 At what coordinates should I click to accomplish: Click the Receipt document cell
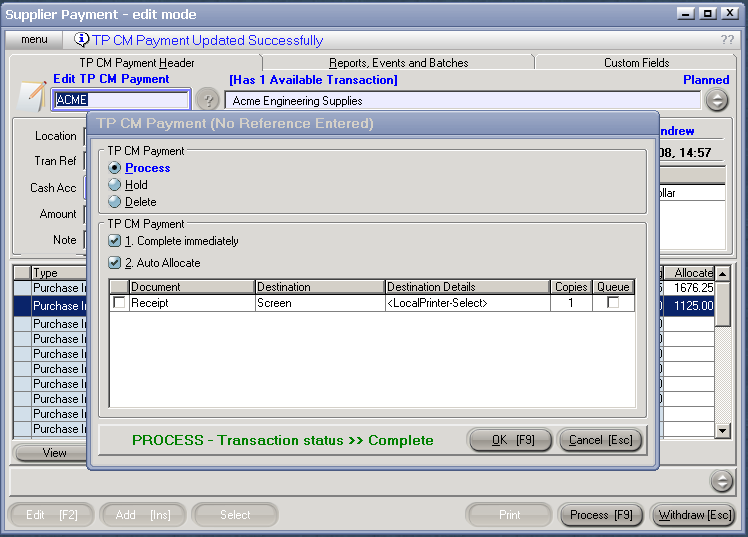192,303
